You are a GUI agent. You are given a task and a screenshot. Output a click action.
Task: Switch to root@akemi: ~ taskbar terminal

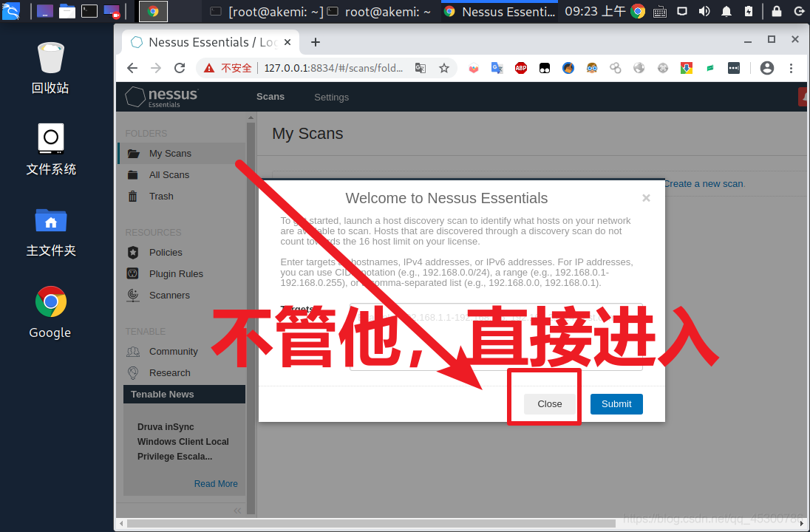(x=379, y=11)
